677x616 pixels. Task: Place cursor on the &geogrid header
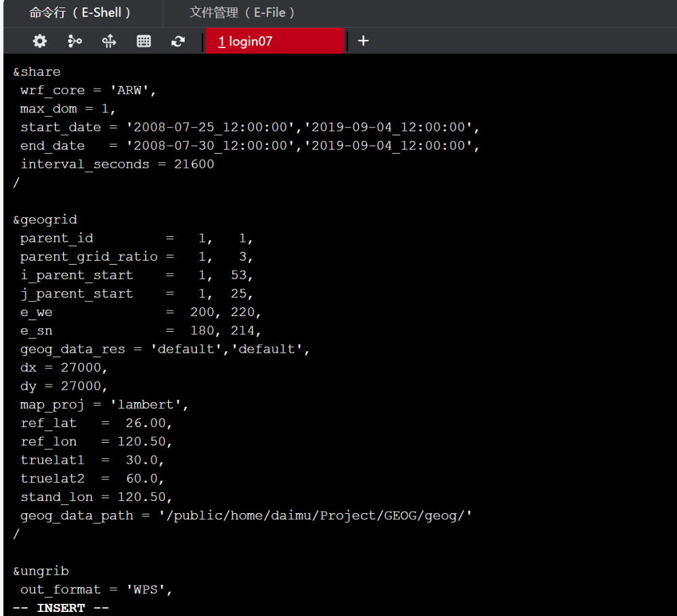[x=45, y=219]
